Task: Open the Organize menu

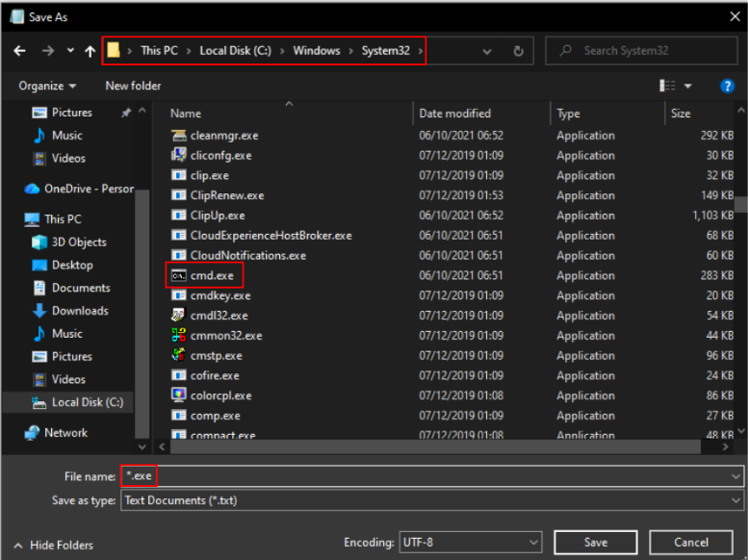Action: point(46,86)
